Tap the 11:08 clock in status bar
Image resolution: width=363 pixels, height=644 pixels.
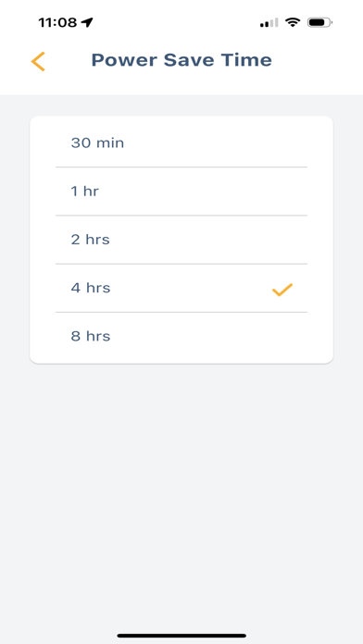point(57,22)
